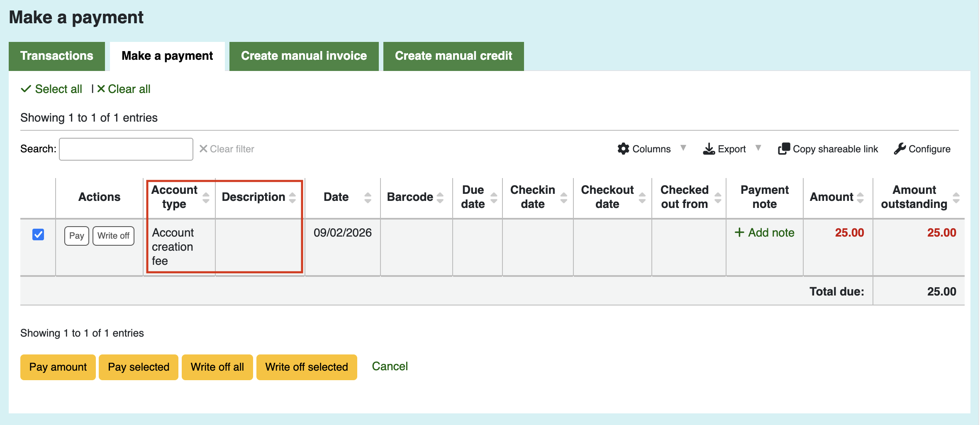Viewport: 980px width, 425px height.
Task: Switch to the Transactions tab
Action: tap(57, 56)
